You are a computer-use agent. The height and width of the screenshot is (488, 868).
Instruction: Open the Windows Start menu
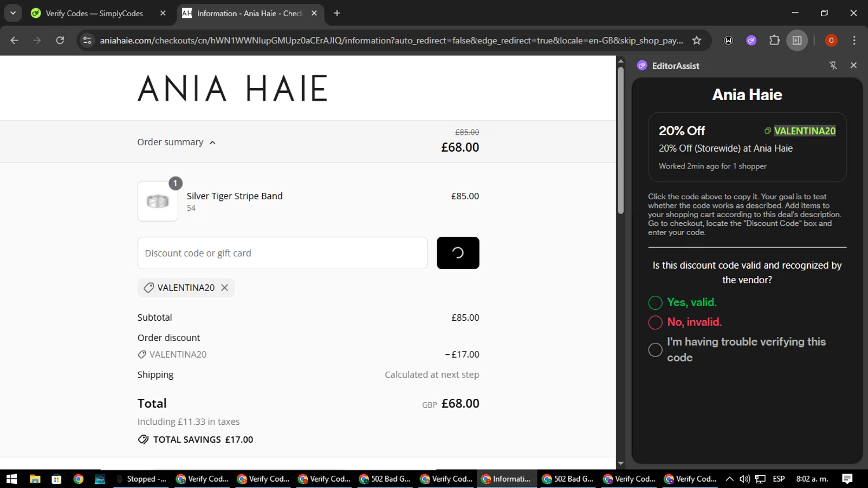pyautogui.click(x=12, y=479)
